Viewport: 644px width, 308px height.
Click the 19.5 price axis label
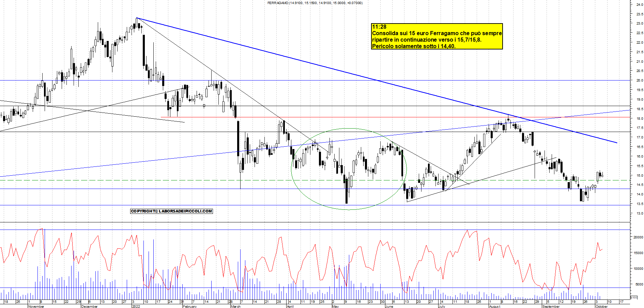(640, 90)
